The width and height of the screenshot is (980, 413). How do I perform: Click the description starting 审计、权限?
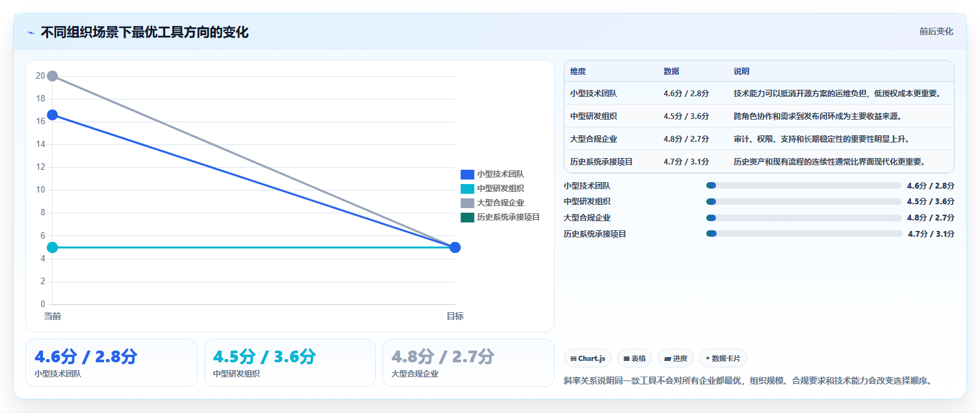[x=821, y=139]
